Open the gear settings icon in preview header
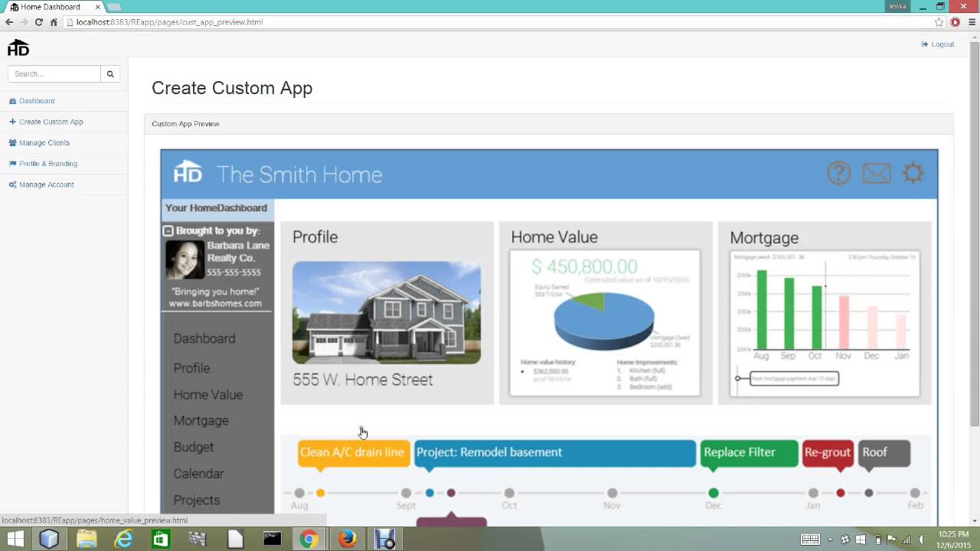 click(x=913, y=173)
